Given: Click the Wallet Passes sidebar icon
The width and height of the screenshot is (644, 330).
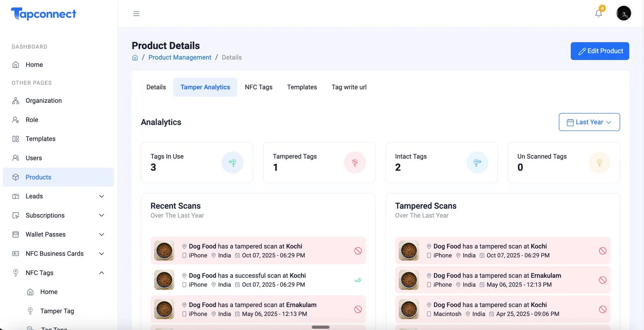Looking at the screenshot, I should point(16,235).
